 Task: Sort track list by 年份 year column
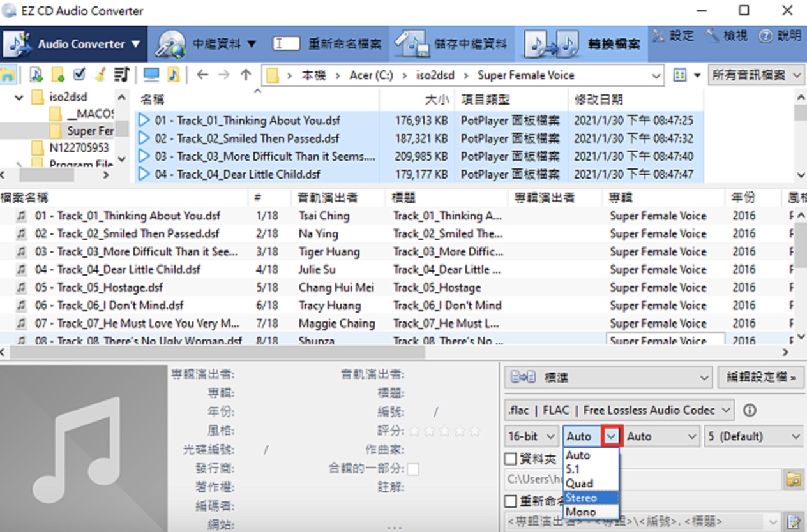point(753,198)
